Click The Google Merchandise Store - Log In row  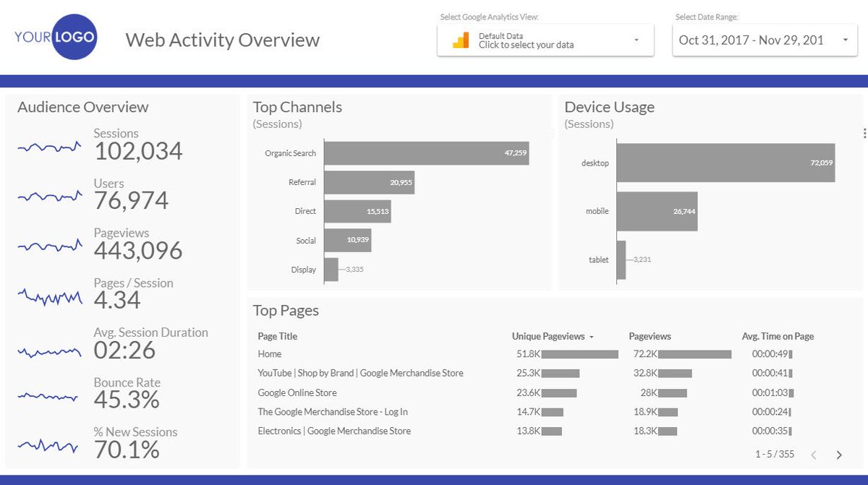tap(333, 412)
